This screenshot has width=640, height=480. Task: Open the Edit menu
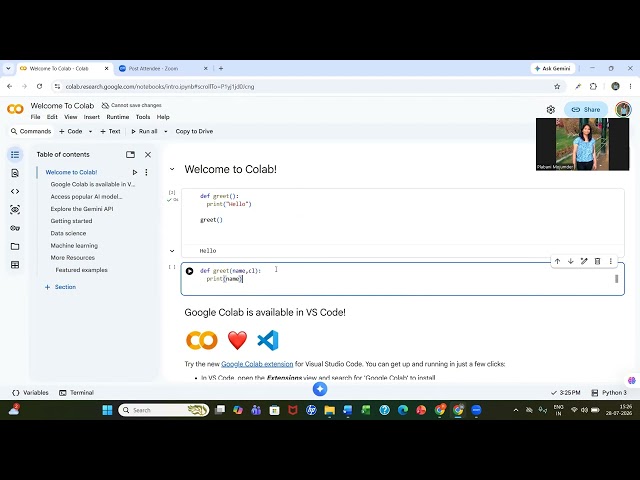pos(52,117)
